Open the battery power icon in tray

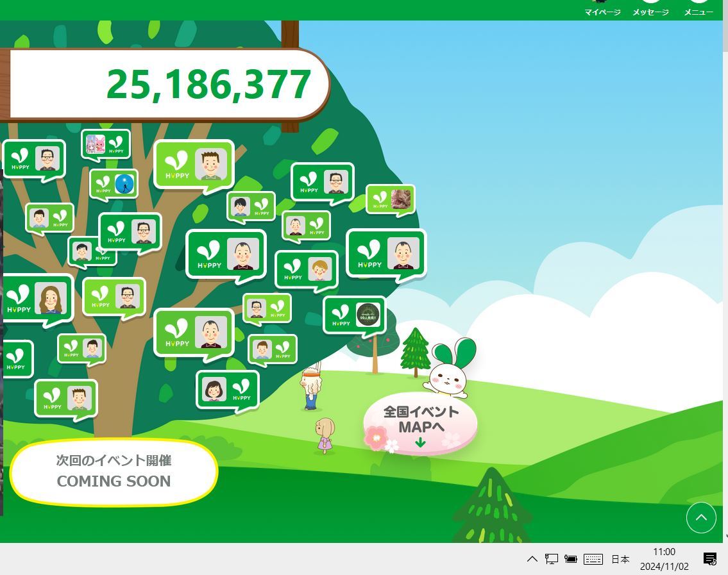tap(571, 559)
